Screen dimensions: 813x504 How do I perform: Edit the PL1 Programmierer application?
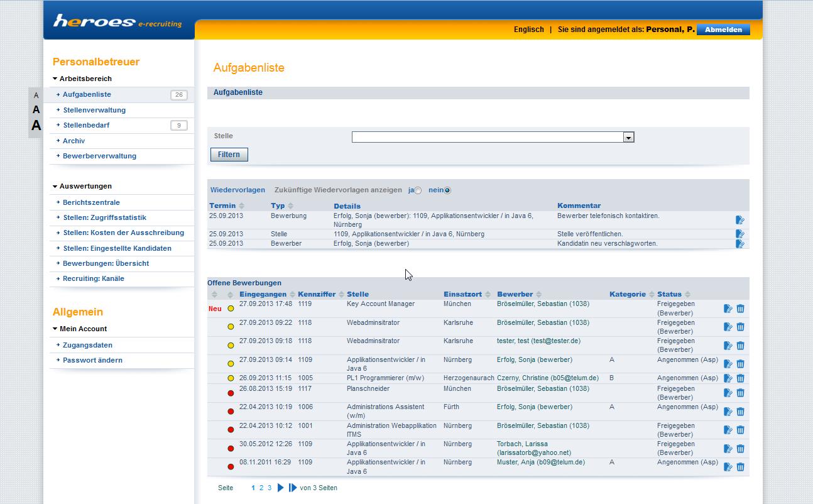coord(728,378)
